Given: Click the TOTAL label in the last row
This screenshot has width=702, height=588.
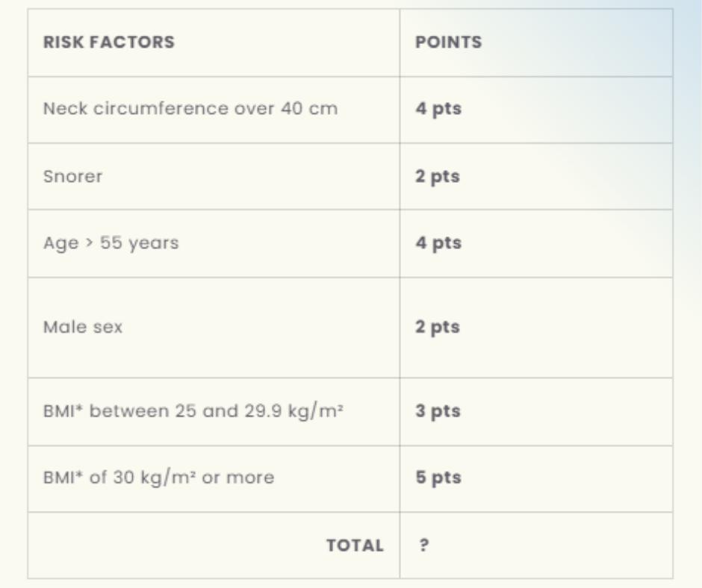Looking at the screenshot, I should [355, 545].
